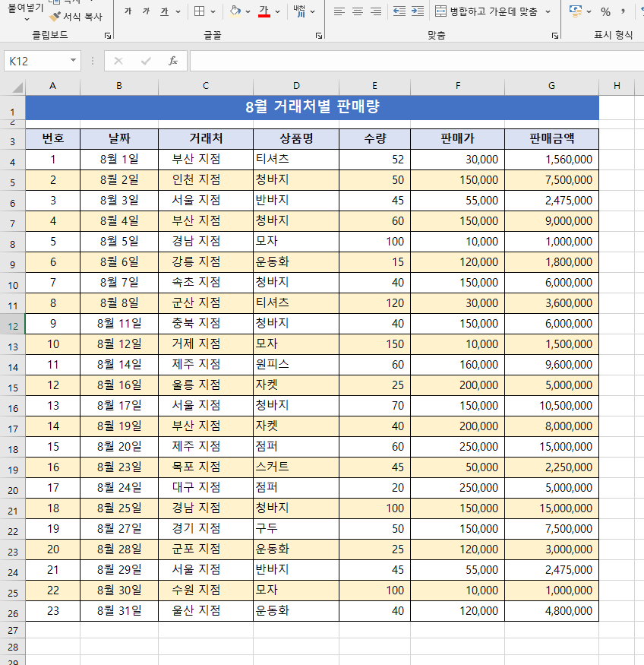The image size is (644, 665).
Task: Click the 내천 phonetic guide icon
Action: (299, 11)
